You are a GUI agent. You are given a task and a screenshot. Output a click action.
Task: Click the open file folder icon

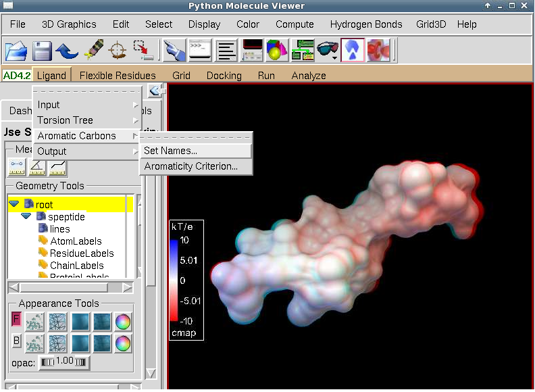coord(16,50)
